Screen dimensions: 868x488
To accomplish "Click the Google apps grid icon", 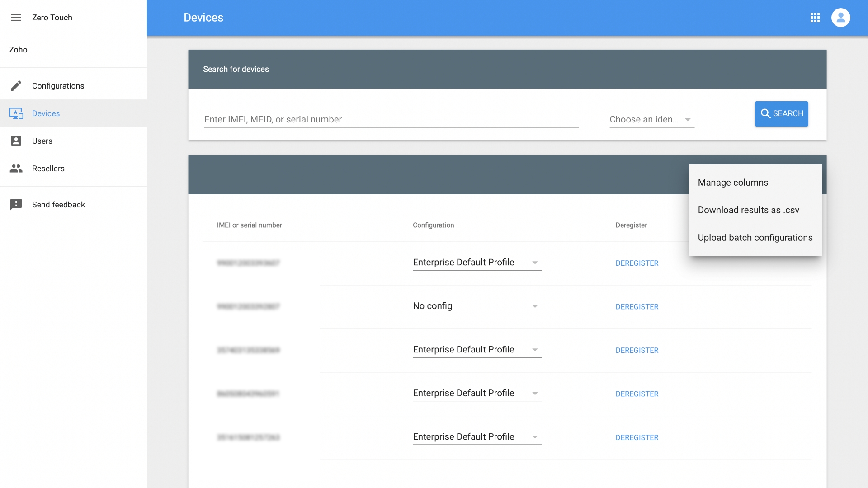I will click(x=815, y=18).
